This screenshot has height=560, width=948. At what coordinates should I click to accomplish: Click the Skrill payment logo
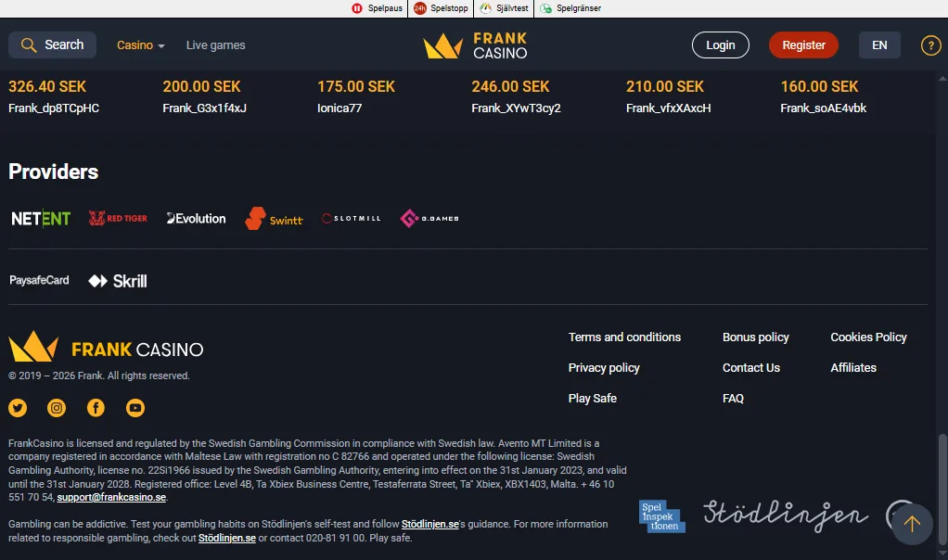click(118, 281)
